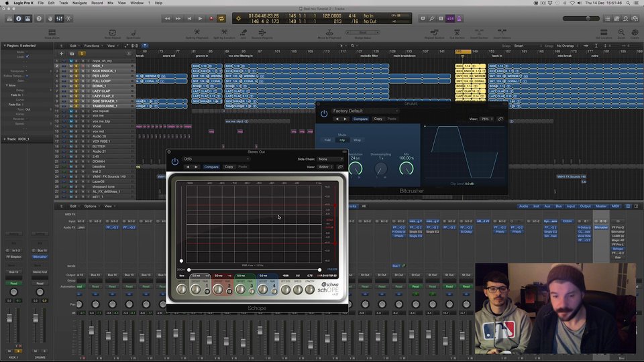
Task: Click Split by Playhead scissors icon
Action: pyautogui.click(x=197, y=34)
